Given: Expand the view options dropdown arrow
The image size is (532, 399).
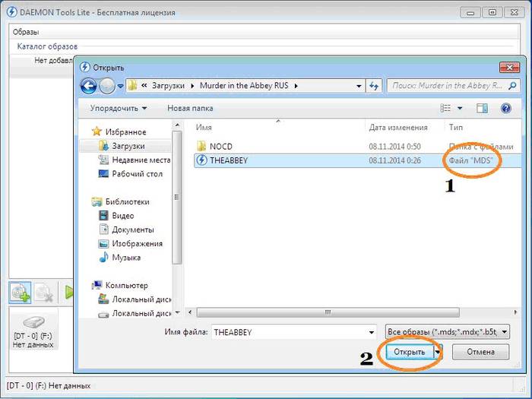Looking at the screenshot, I should (460, 109).
